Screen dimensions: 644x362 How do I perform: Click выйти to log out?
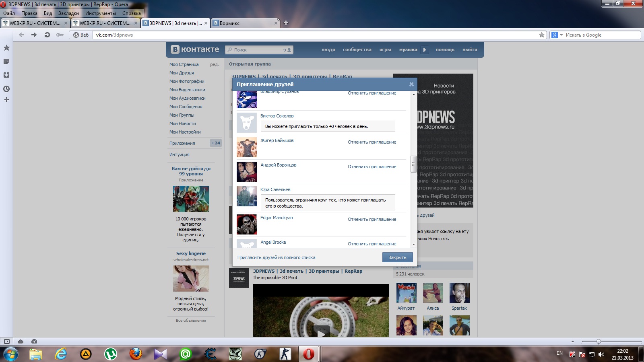(x=470, y=49)
